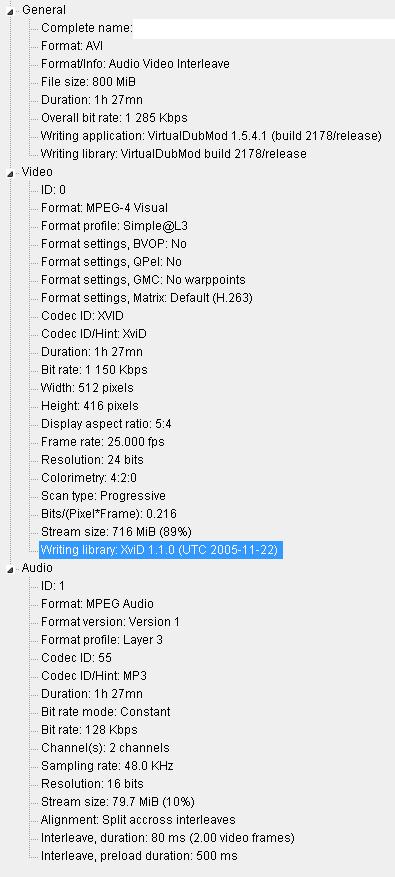This screenshot has width=395, height=877.
Task: Select File size: 800 MiB row
Action: [x=88, y=82]
